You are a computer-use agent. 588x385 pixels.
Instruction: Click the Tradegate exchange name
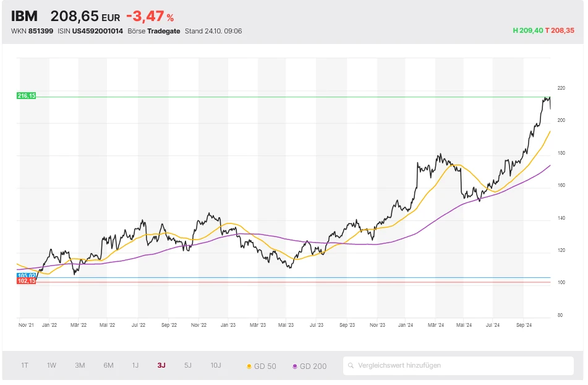coord(164,31)
